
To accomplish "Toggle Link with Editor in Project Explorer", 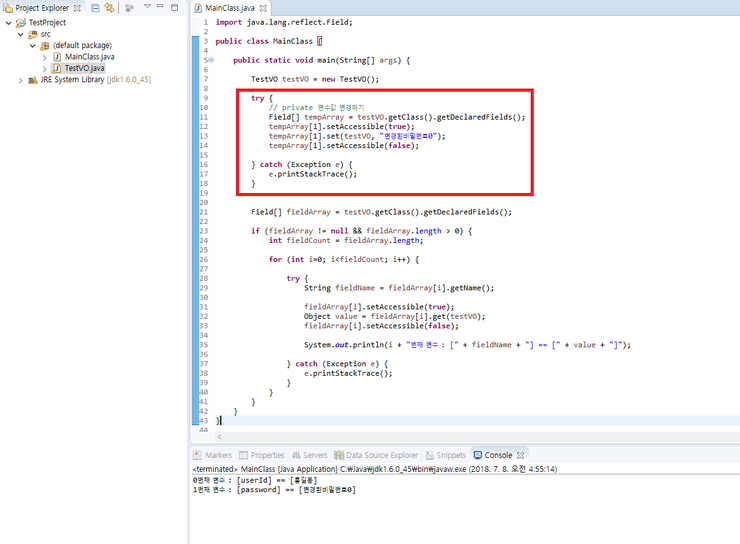I will 109,8.
